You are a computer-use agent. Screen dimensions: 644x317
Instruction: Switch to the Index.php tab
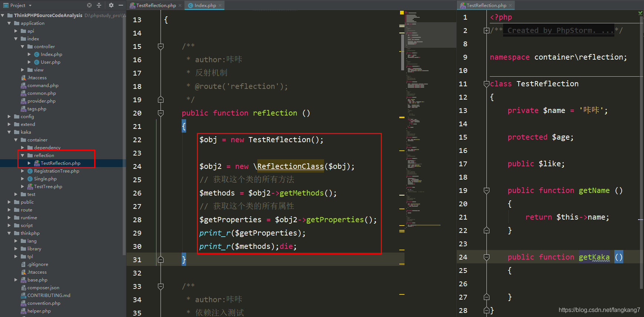tap(205, 6)
